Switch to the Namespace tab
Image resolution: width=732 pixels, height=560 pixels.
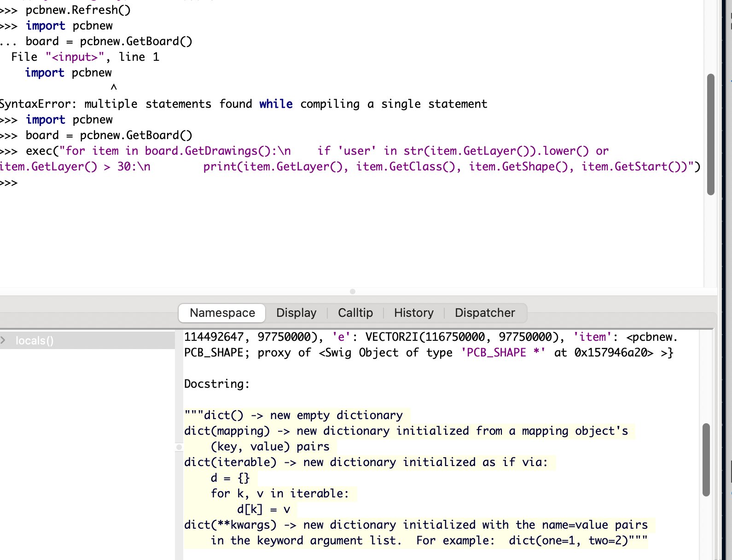[x=222, y=313]
